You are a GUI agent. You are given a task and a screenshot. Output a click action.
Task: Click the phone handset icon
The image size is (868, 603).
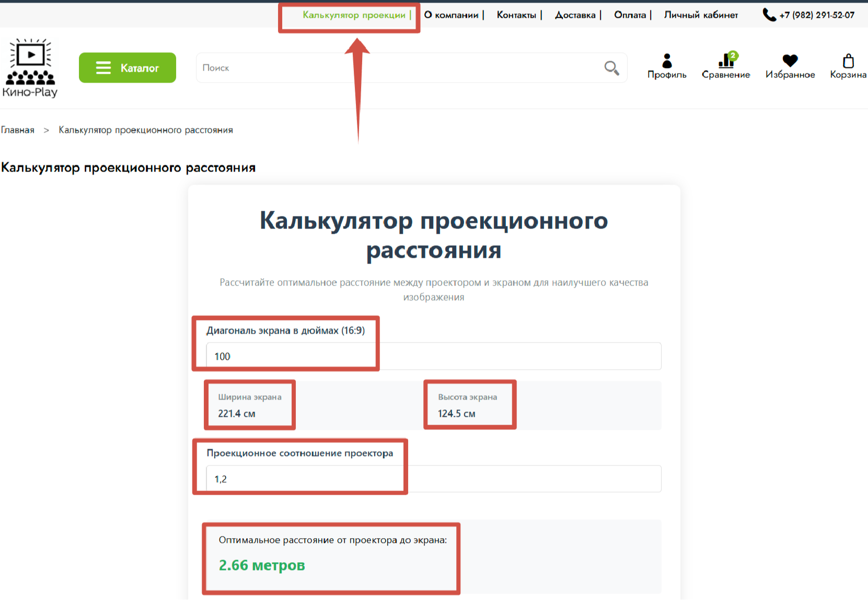pos(769,15)
